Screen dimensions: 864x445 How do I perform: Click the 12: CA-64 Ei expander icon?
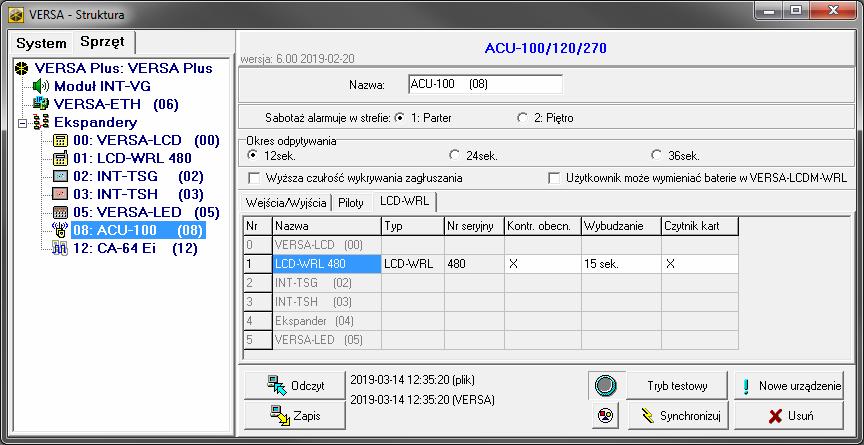tap(60, 248)
